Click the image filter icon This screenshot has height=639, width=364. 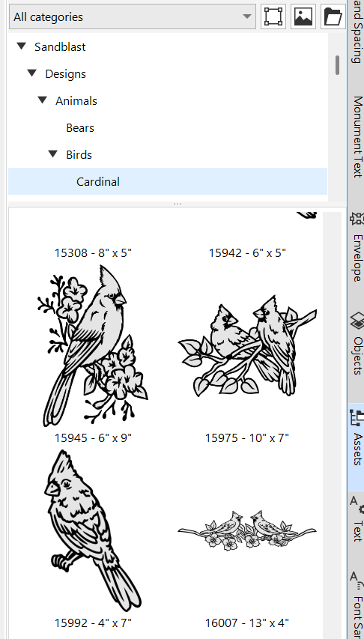303,16
